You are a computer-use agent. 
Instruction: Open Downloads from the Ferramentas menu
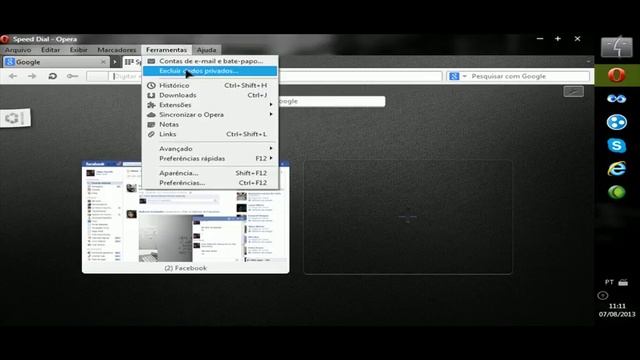tap(210, 95)
